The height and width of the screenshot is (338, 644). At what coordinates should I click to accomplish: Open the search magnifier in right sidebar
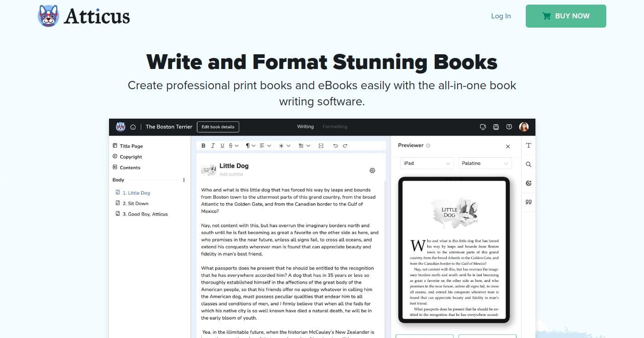point(529,164)
